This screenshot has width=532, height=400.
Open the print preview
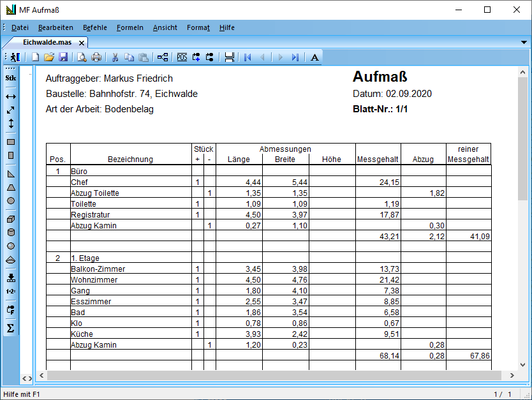pos(82,57)
